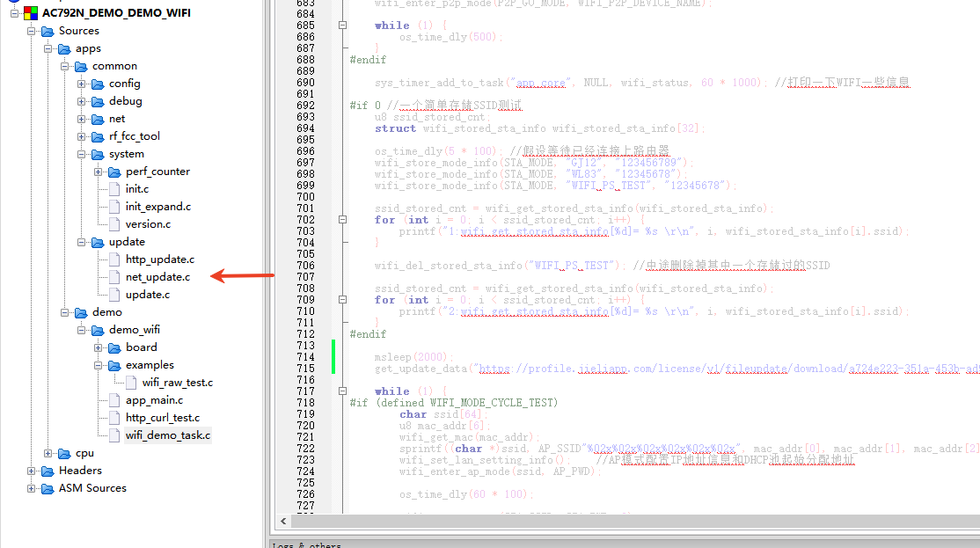Collapse the Sources tree node
The image size is (980, 548).
click(32, 31)
